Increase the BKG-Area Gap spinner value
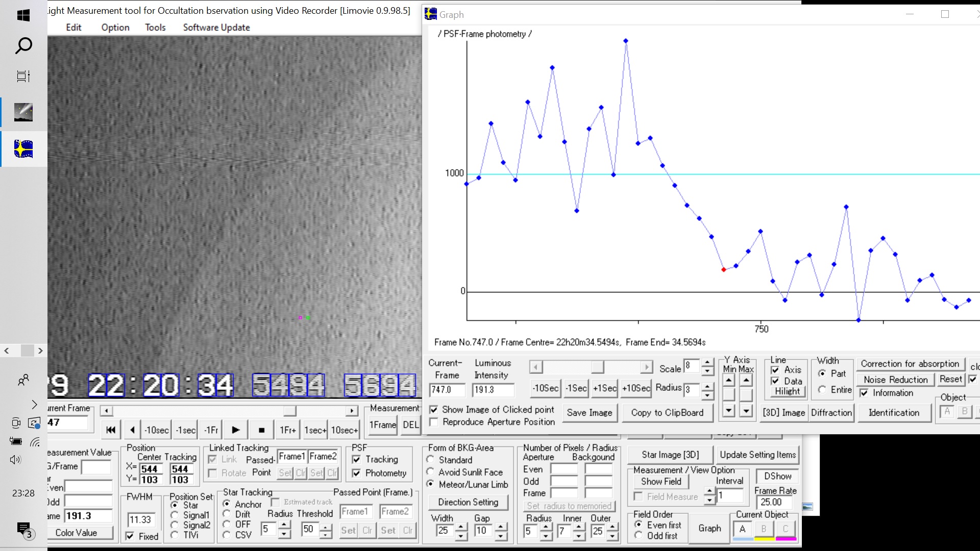The width and height of the screenshot is (980, 551). [501, 526]
